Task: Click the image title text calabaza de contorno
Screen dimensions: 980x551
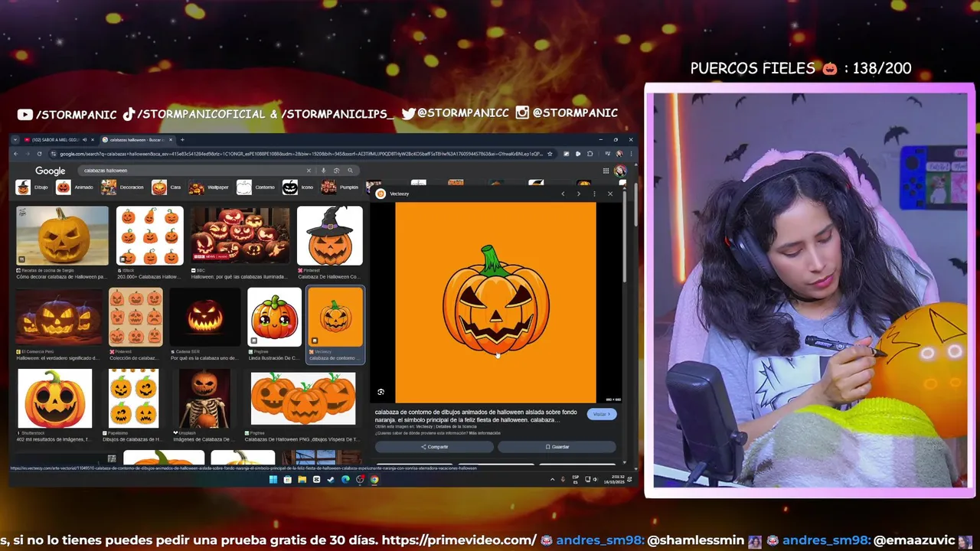Action: 475,416
